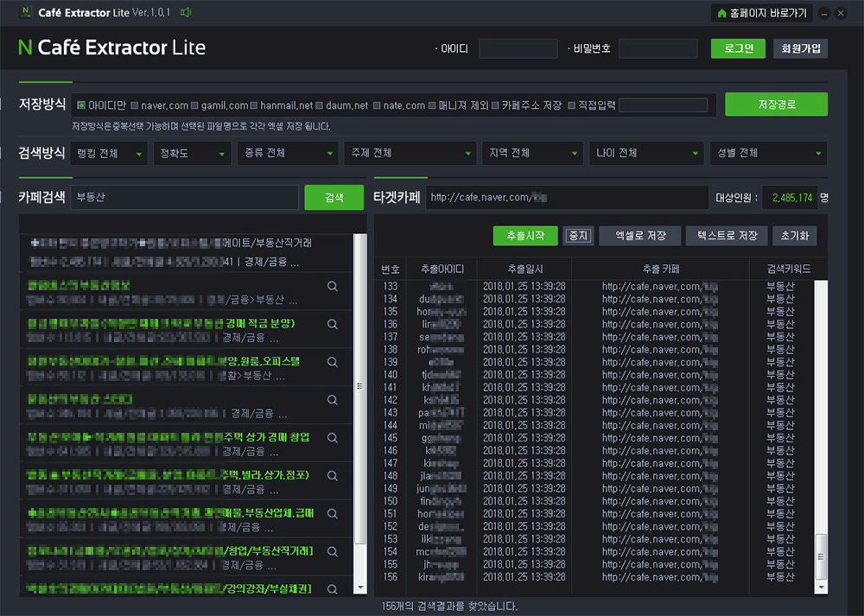Click the down arrow of cafe list scrollbar
864x616 pixels.
click(x=360, y=588)
